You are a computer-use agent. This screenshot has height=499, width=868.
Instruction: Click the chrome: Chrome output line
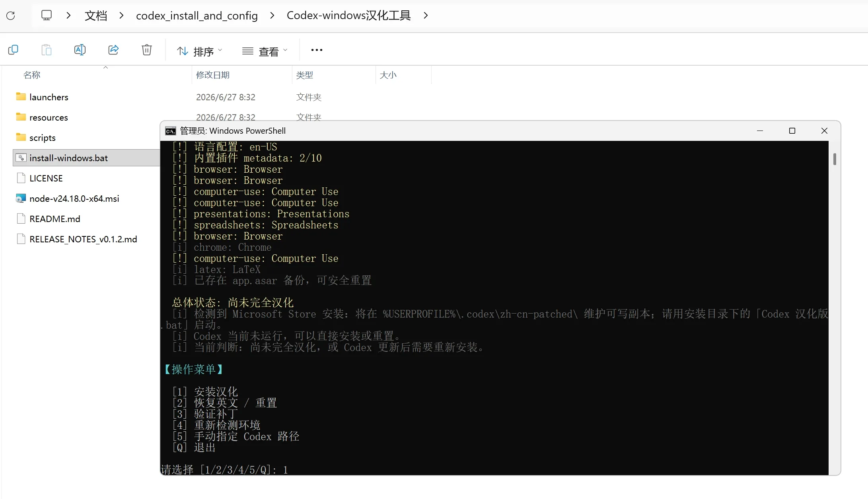[222, 247]
